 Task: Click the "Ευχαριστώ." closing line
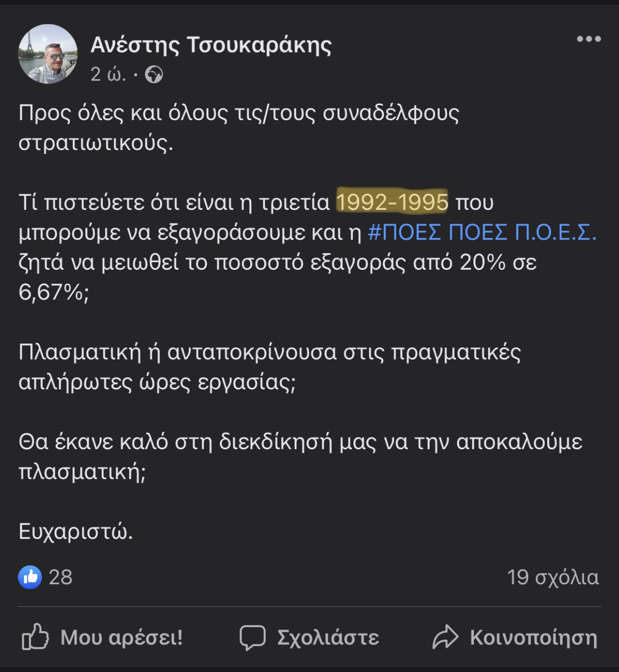pos(76,531)
